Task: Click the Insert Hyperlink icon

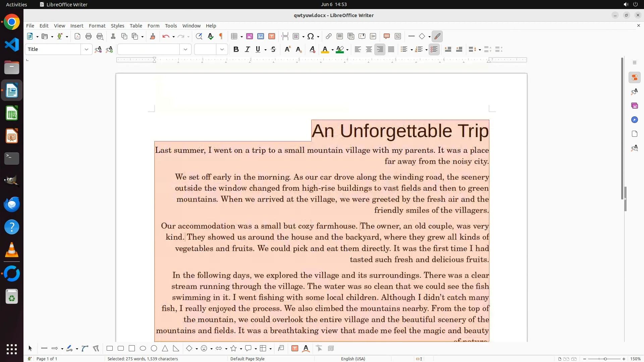Action: 329,37
